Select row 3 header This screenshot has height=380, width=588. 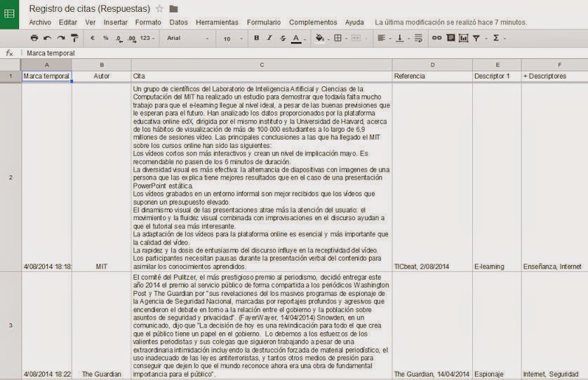pyautogui.click(x=11, y=325)
